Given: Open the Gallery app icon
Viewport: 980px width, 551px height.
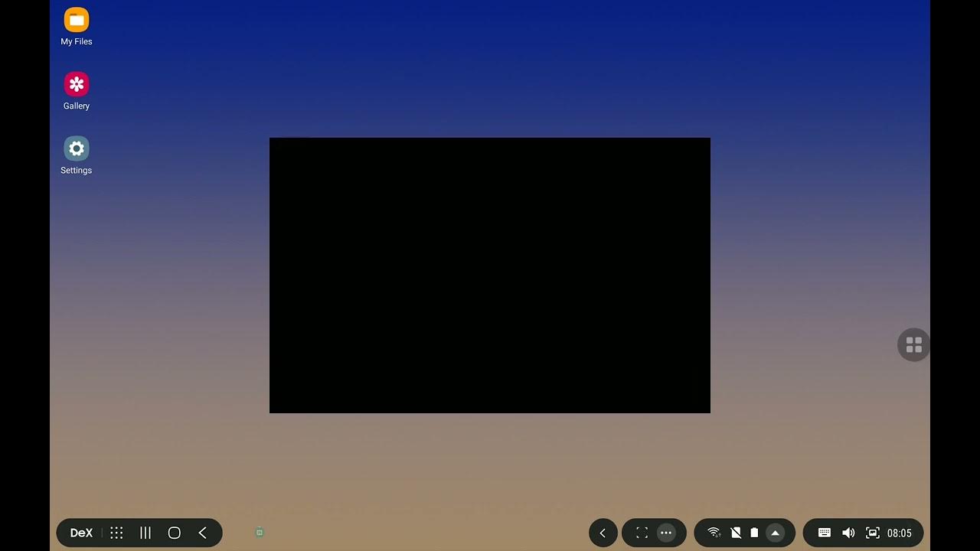Looking at the screenshot, I should pyautogui.click(x=77, y=90).
